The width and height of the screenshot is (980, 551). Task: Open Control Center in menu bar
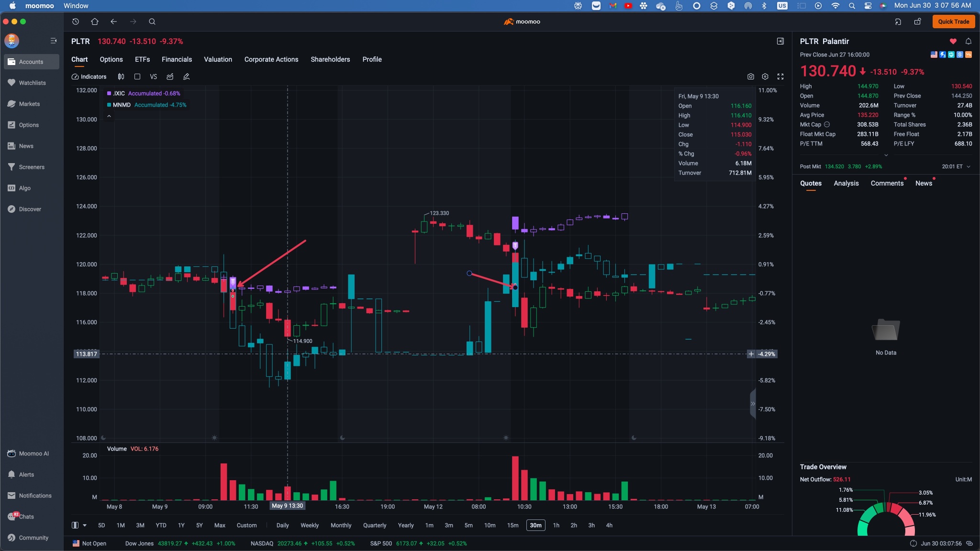click(x=868, y=6)
